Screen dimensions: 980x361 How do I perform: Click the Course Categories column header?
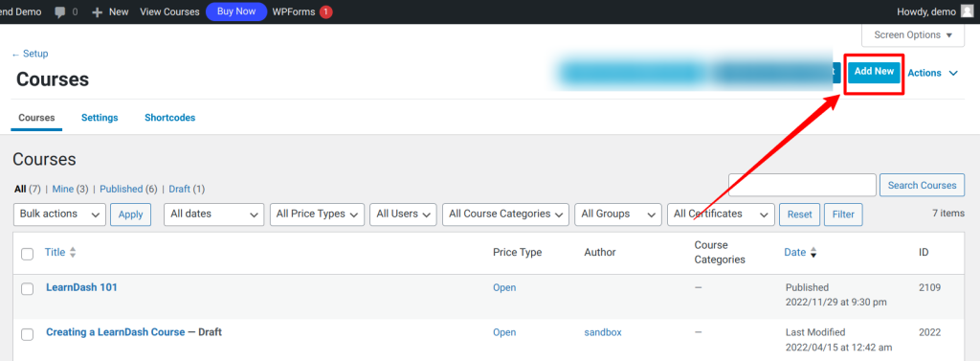(x=720, y=252)
